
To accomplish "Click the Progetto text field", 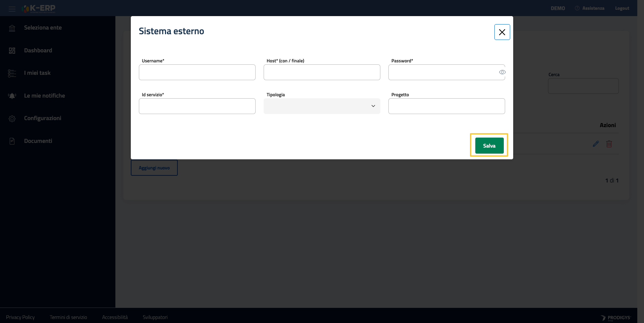I will click(x=446, y=106).
